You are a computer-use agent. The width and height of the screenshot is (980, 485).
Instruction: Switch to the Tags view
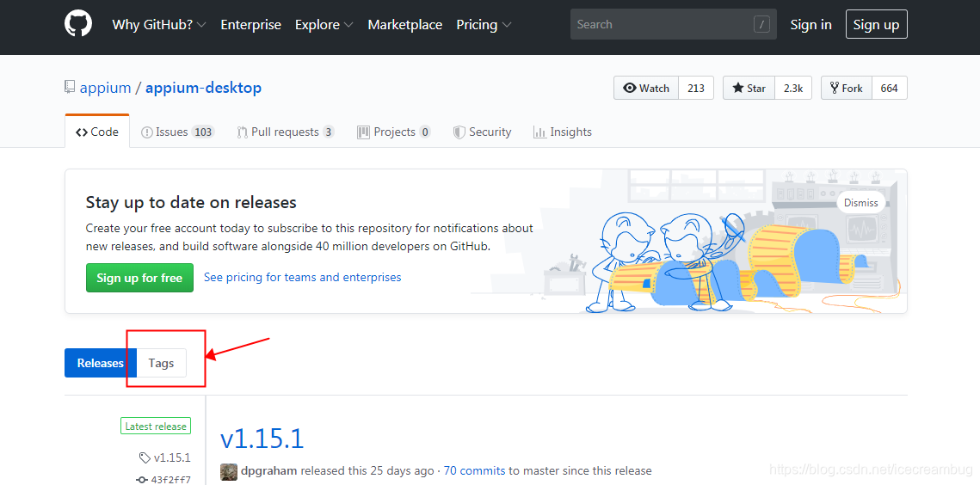[x=161, y=363]
